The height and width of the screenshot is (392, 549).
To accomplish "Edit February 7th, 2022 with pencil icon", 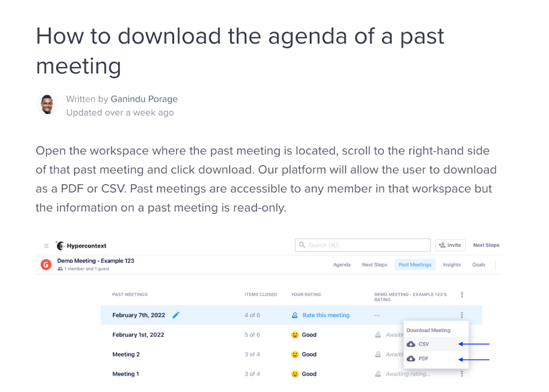I will [176, 315].
